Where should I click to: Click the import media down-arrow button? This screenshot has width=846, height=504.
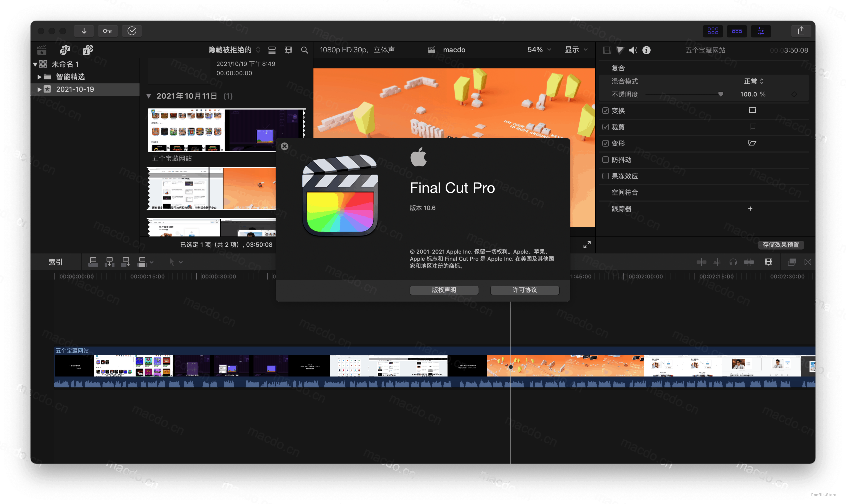coord(84,31)
